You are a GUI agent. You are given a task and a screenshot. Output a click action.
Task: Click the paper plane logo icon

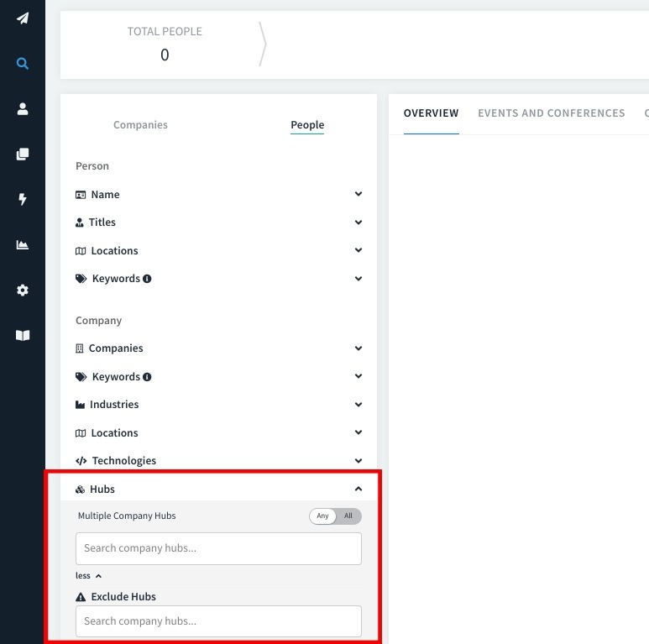click(23, 18)
